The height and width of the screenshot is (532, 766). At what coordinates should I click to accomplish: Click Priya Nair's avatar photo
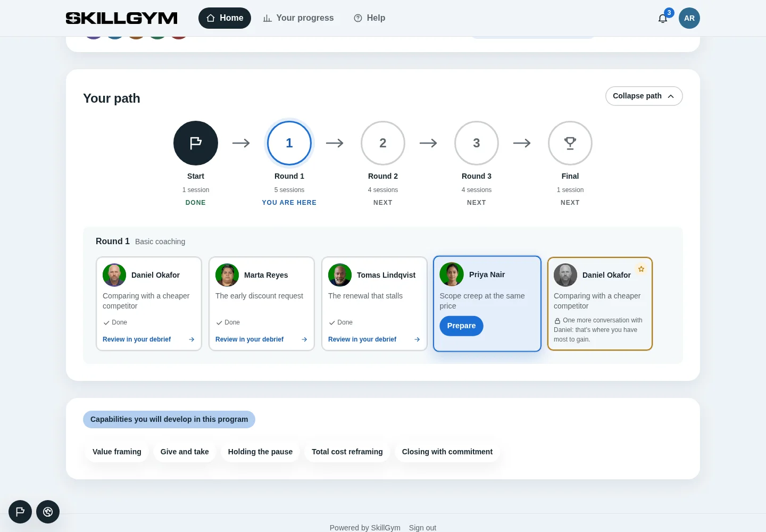click(x=452, y=275)
